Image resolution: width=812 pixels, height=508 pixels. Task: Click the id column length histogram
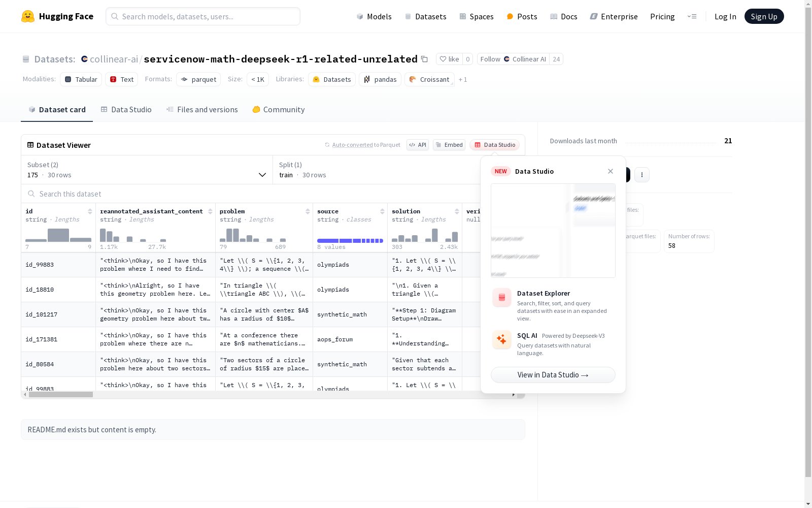[x=58, y=235]
